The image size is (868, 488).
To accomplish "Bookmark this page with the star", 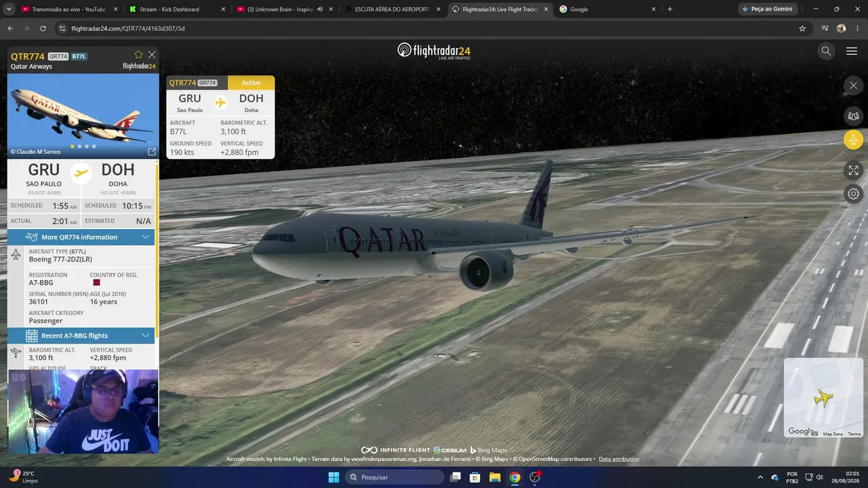I will click(x=802, y=28).
